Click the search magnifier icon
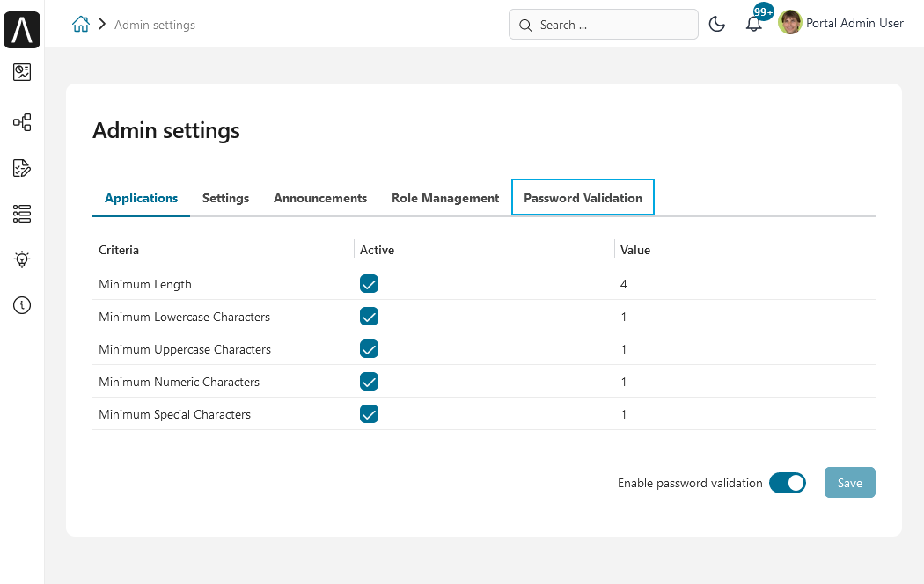The image size is (924, 584). point(525,25)
